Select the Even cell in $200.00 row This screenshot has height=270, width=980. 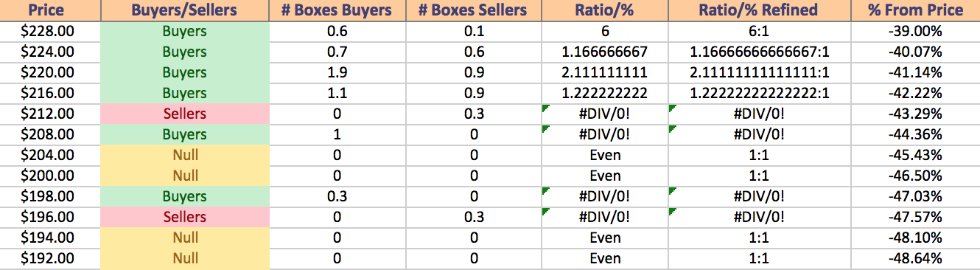click(605, 176)
